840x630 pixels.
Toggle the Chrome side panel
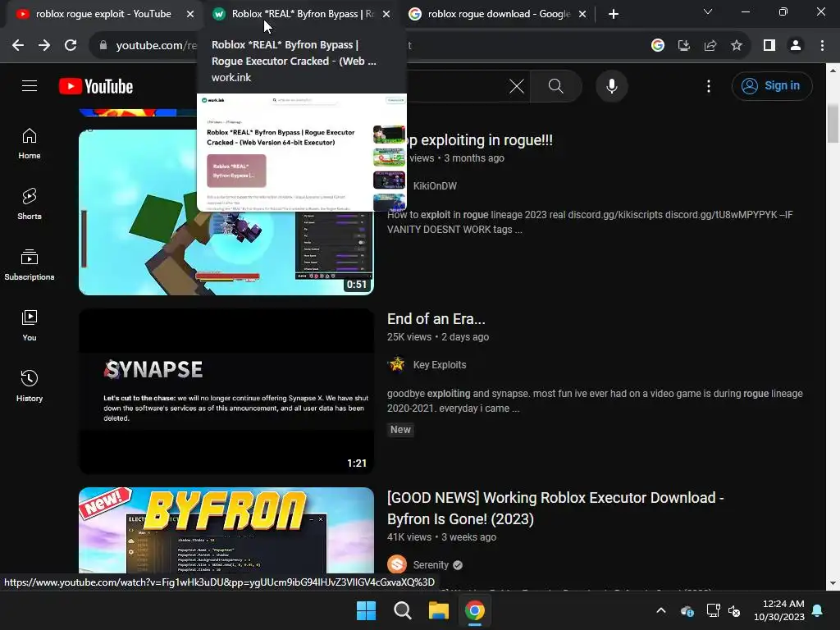tap(769, 46)
